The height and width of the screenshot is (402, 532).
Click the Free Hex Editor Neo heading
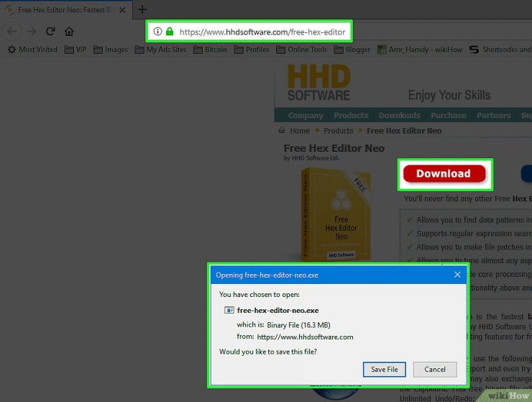tap(334, 148)
